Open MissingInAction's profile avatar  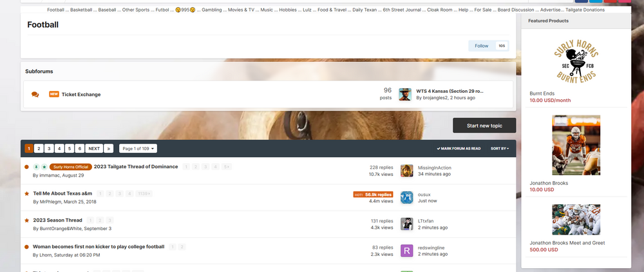click(x=406, y=171)
